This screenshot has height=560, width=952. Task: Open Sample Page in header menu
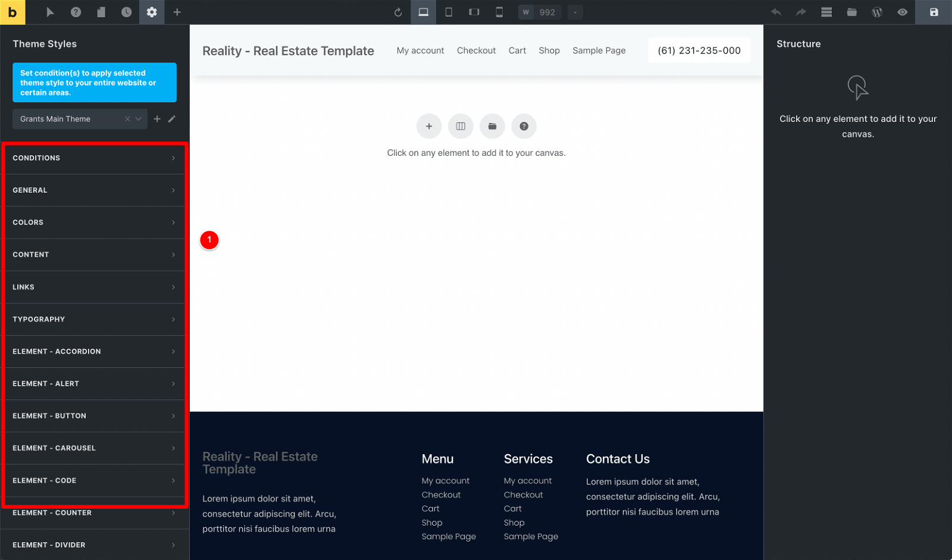pyautogui.click(x=599, y=51)
